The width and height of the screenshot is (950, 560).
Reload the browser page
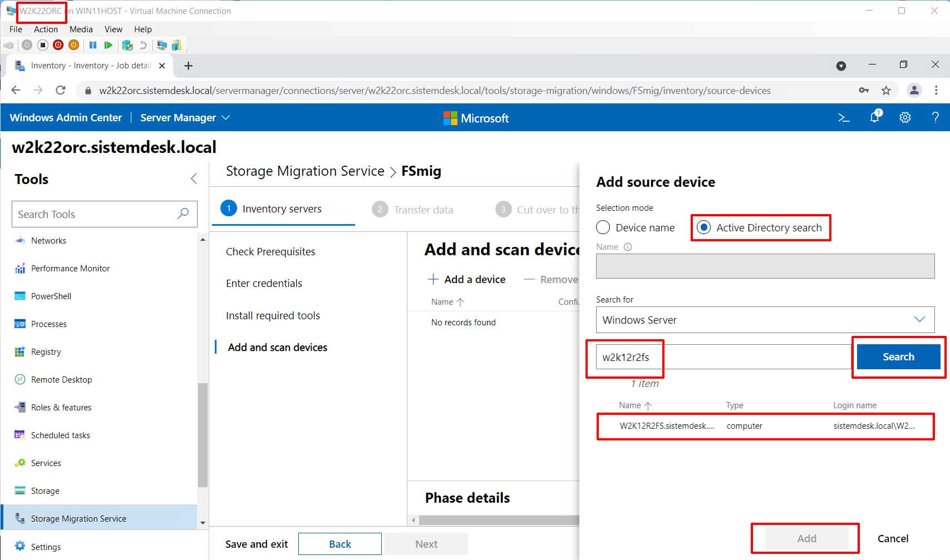tap(60, 90)
